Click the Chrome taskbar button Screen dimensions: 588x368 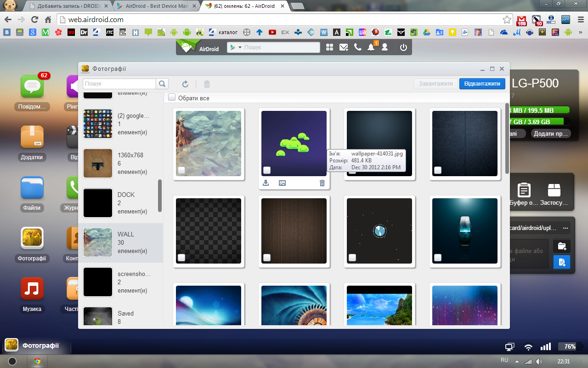[x=37, y=361]
